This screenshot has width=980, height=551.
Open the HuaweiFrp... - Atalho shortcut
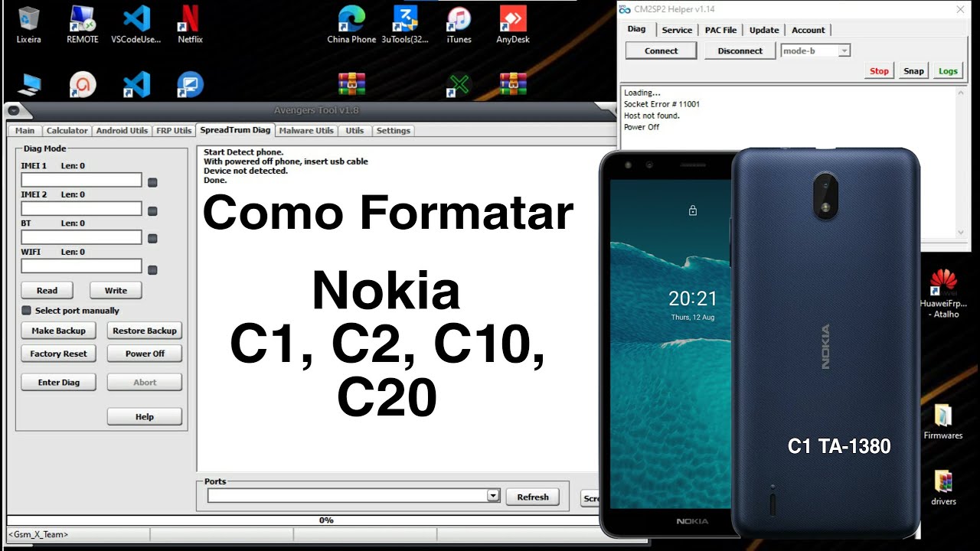(943, 293)
